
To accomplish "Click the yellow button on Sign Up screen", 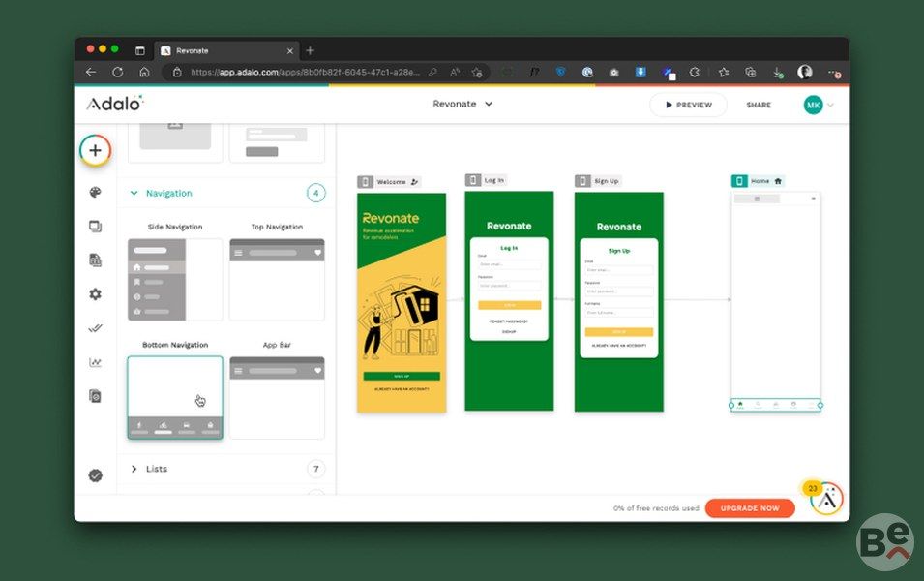I will (619, 331).
